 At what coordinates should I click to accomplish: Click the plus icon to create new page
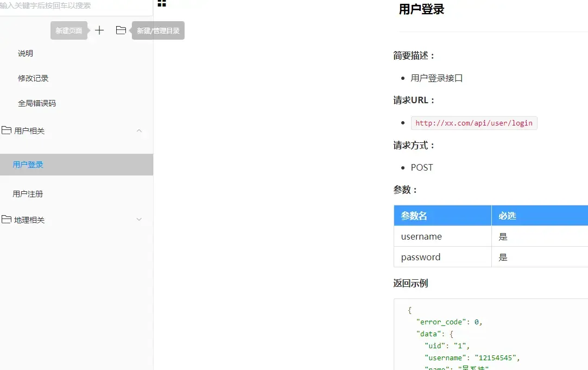pos(99,30)
